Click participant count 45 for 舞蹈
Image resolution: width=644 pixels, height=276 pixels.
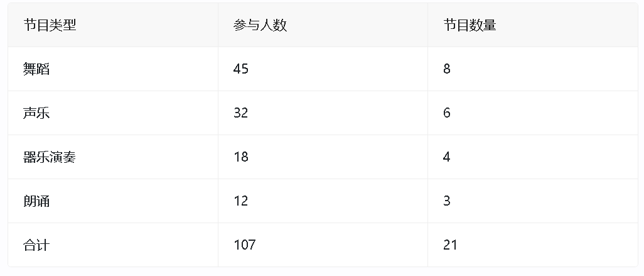pos(241,69)
